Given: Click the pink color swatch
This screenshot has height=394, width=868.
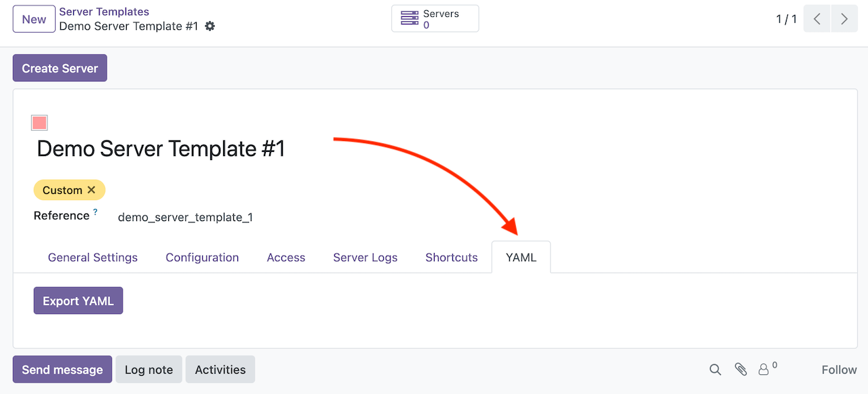Looking at the screenshot, I should 39,122.
